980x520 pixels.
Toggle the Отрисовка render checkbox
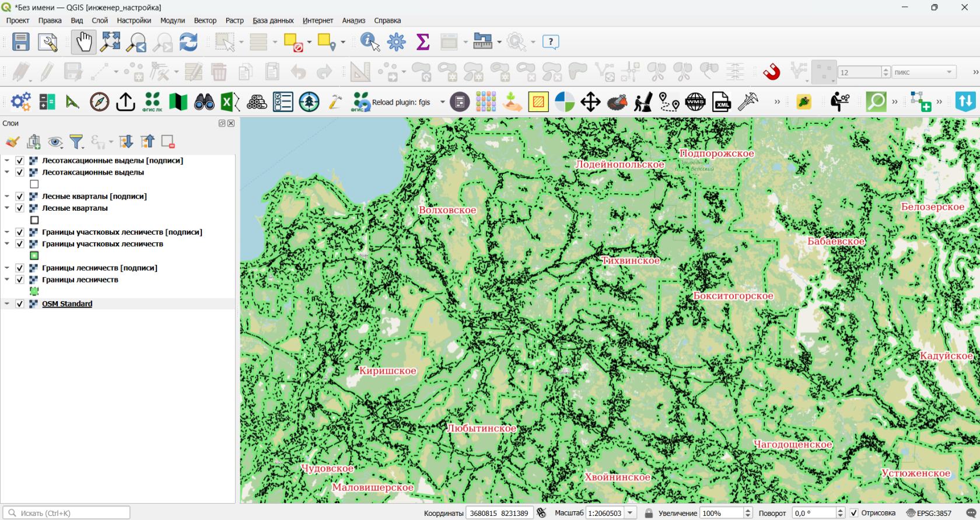[854, 513]
